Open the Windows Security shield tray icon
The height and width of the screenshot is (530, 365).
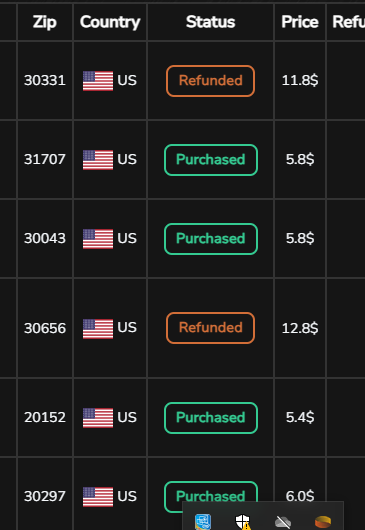(x=243, y=522)
